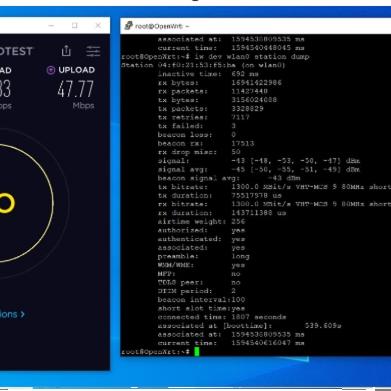Click the 47.77 upload speed value

point(75,89)
